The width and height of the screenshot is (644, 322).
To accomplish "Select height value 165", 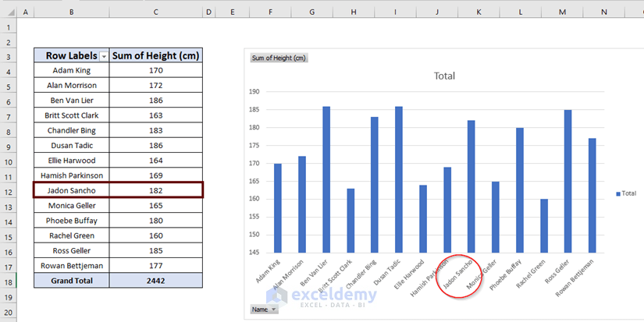I will pos(156,206).
